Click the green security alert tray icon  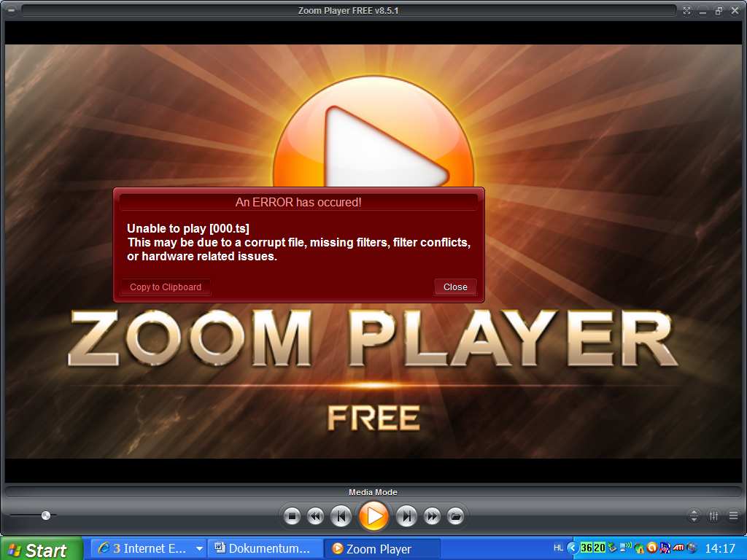(639, 548)
